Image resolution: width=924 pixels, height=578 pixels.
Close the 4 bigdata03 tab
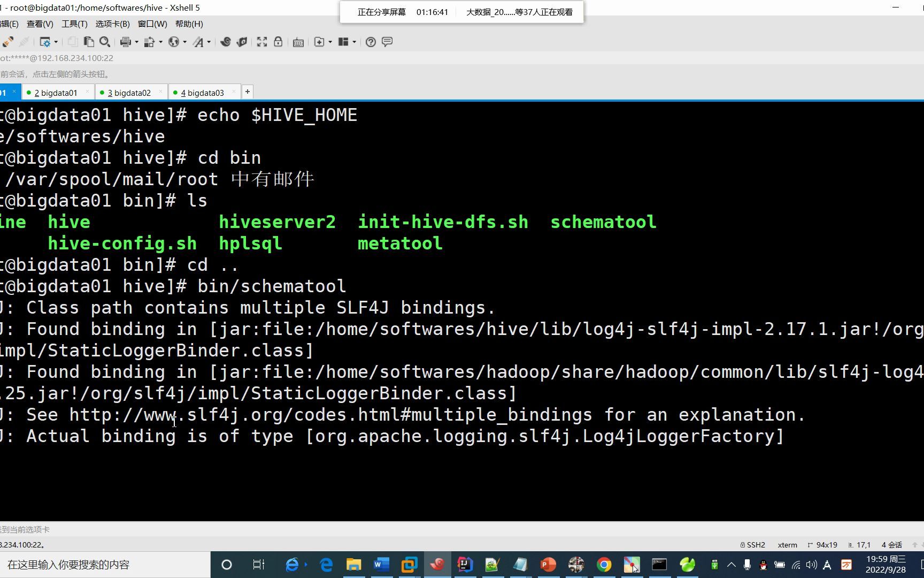(x=234, y=92)
